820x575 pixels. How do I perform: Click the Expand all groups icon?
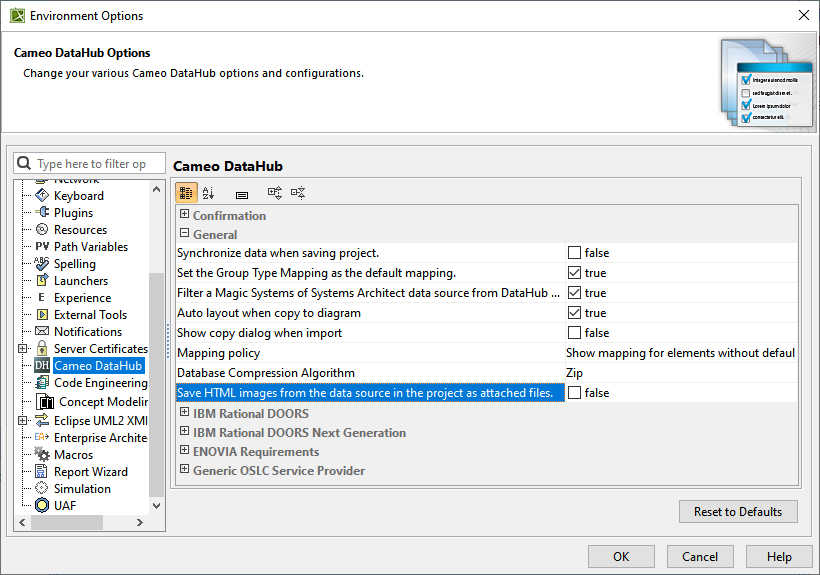274,193
